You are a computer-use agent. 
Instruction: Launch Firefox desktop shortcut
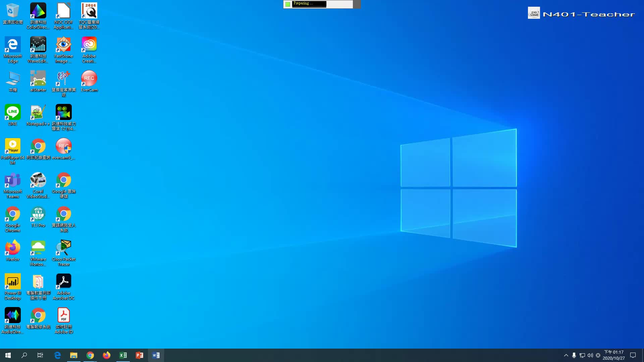(x=13, y=250)
